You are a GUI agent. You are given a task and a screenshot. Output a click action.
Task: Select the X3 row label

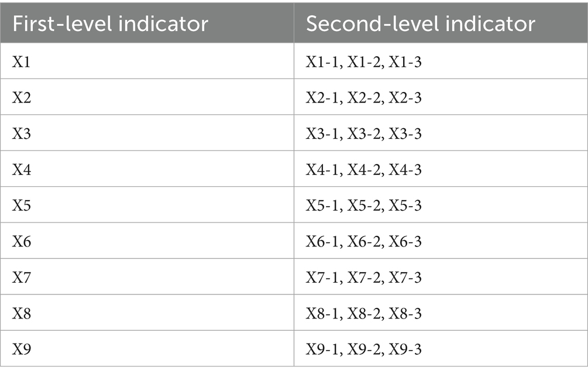click(x=22, y=133)
